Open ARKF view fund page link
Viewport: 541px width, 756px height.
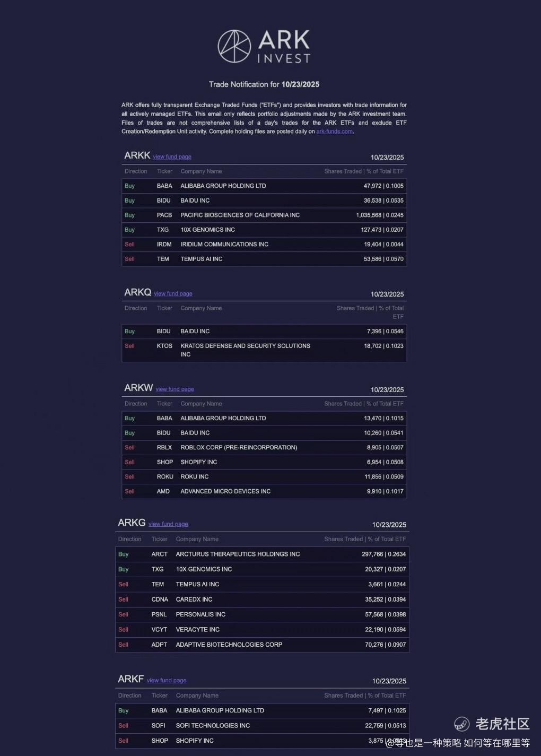point(167,681)
